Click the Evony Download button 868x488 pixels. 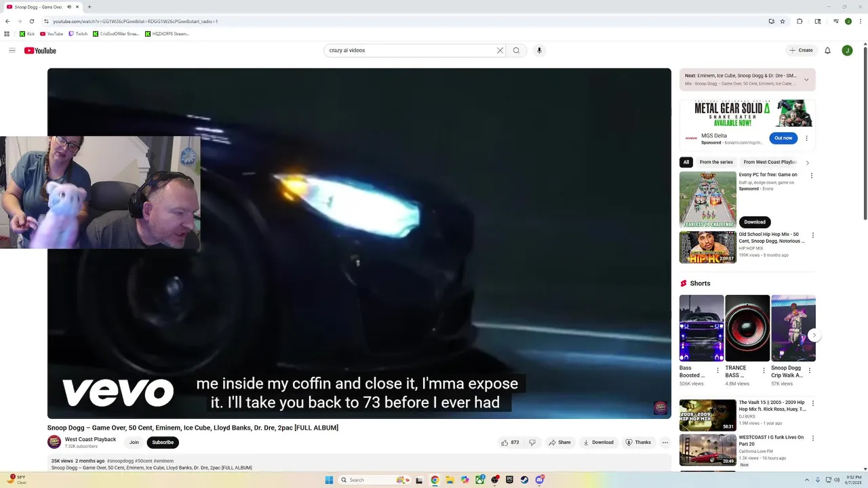click(x=755, y=222)
